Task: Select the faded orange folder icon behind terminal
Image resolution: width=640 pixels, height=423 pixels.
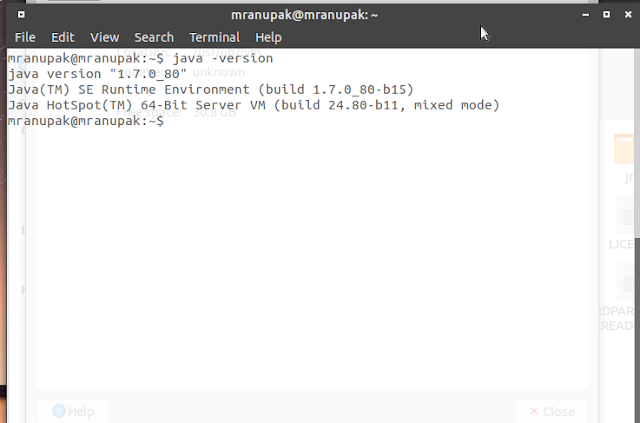Action: pyautogui.click(x=624, y=149)
